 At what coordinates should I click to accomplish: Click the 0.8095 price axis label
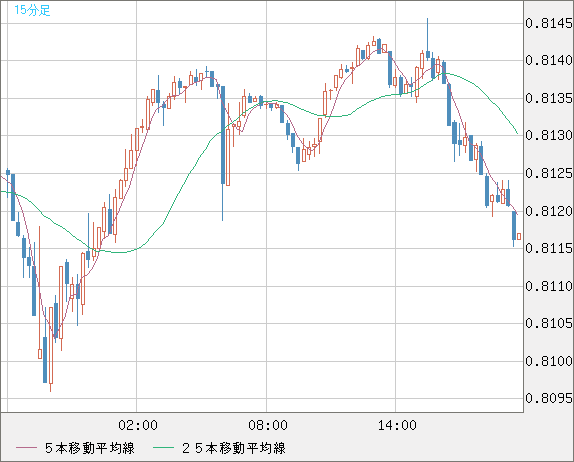(549, 398)
